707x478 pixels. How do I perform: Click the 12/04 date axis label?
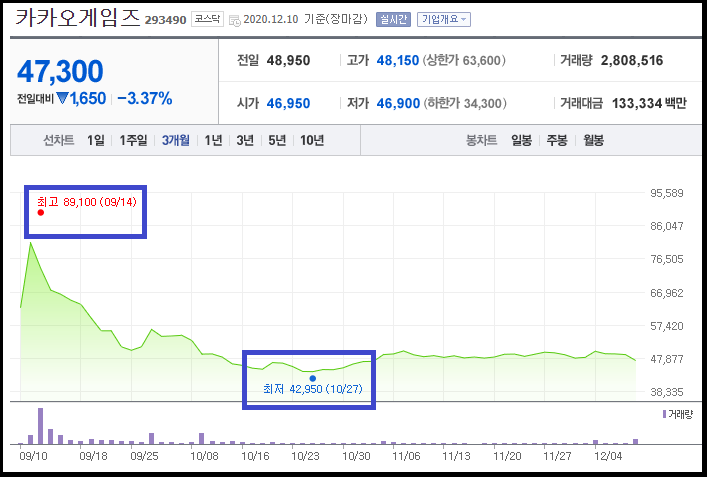pyautogui.click(x=608, y=456)
